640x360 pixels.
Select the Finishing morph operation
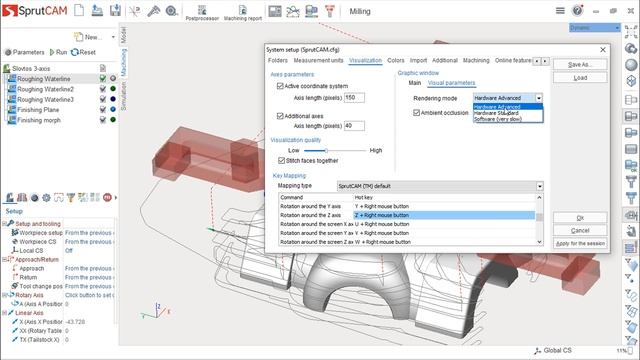[x=39, y=120]
